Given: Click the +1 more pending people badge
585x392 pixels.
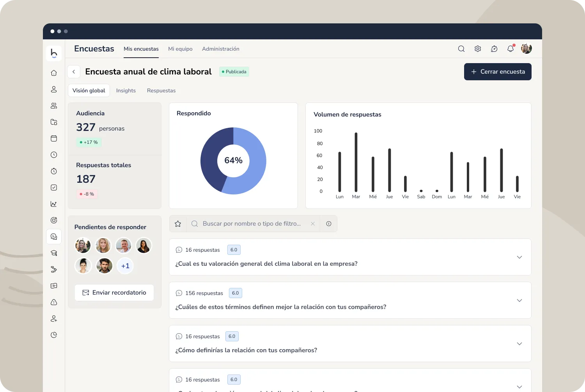Looking at the screenshot, I should tap(125, 266).
